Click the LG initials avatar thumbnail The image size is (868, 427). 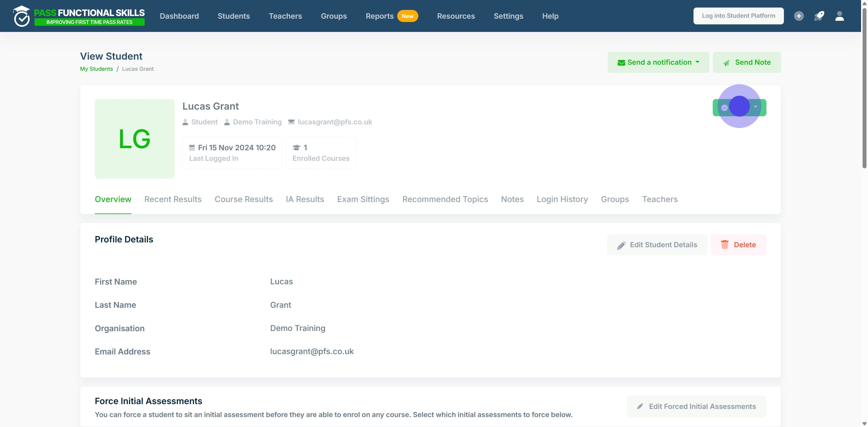coord(134,139)
